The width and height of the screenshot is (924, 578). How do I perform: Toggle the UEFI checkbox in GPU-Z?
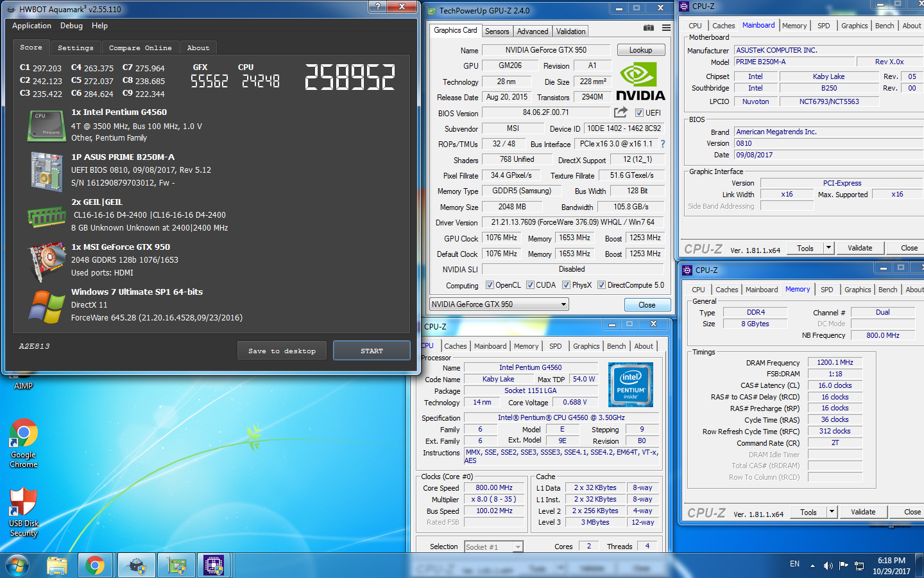pos(639,113)
